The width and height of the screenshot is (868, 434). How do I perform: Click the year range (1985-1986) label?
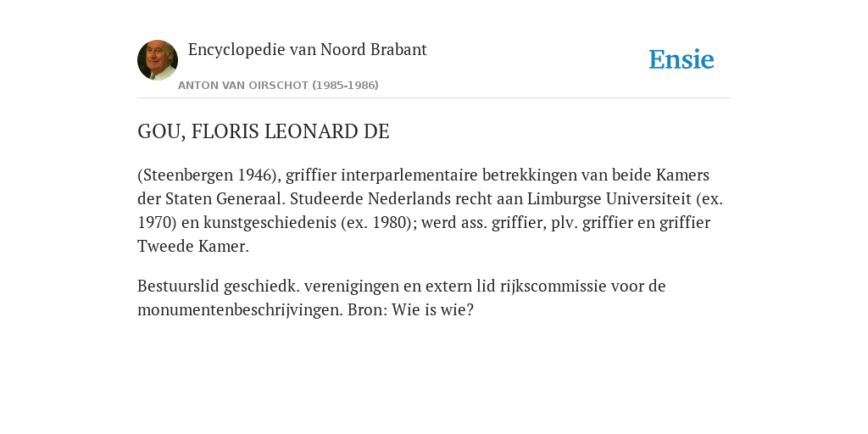tap(346, 86)
